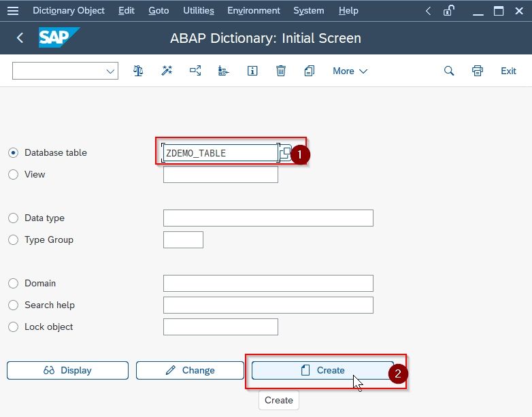
Task: Click the SAP logo
Action: pyautogui.click(x=59, y=37)
